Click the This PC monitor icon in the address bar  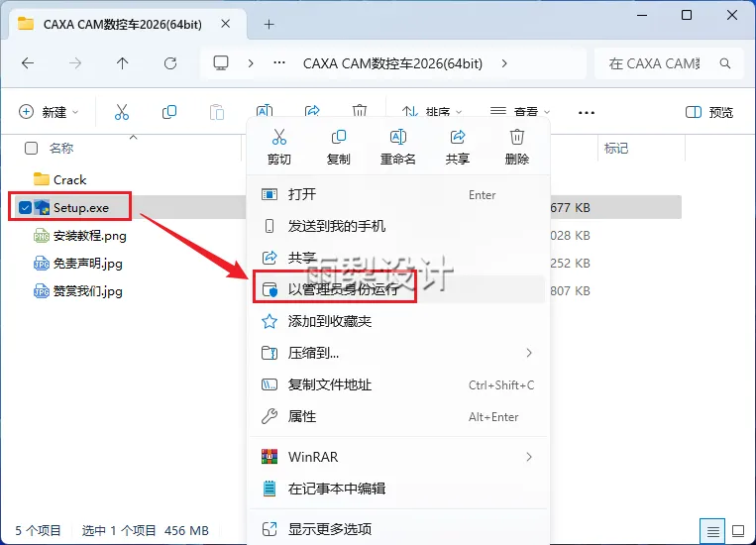221,63
